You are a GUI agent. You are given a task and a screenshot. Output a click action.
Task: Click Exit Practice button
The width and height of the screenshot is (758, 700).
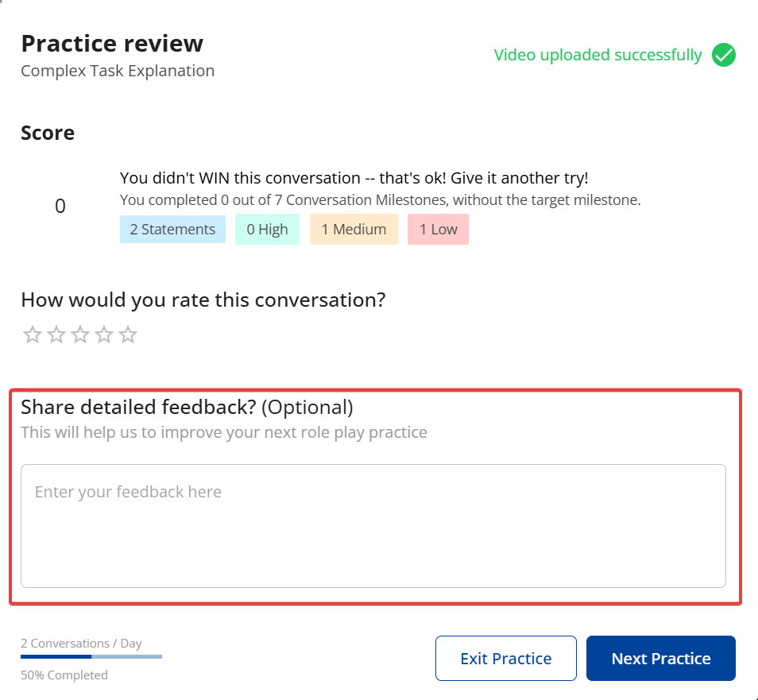point(505,659)
